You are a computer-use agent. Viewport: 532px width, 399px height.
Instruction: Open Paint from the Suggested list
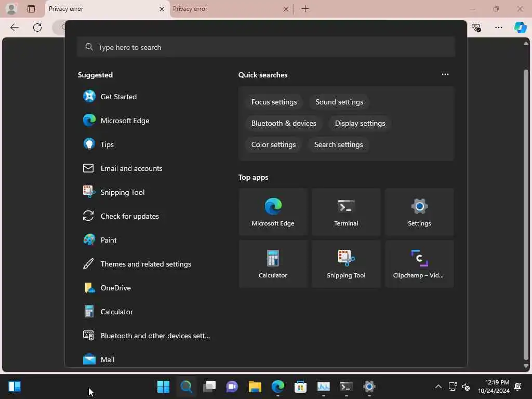pyautogui.click(x=147, y=240)
